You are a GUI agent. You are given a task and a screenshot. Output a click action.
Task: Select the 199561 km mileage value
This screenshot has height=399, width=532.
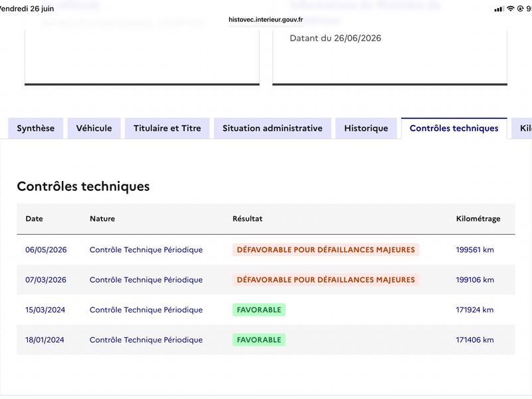coord(475,250)
